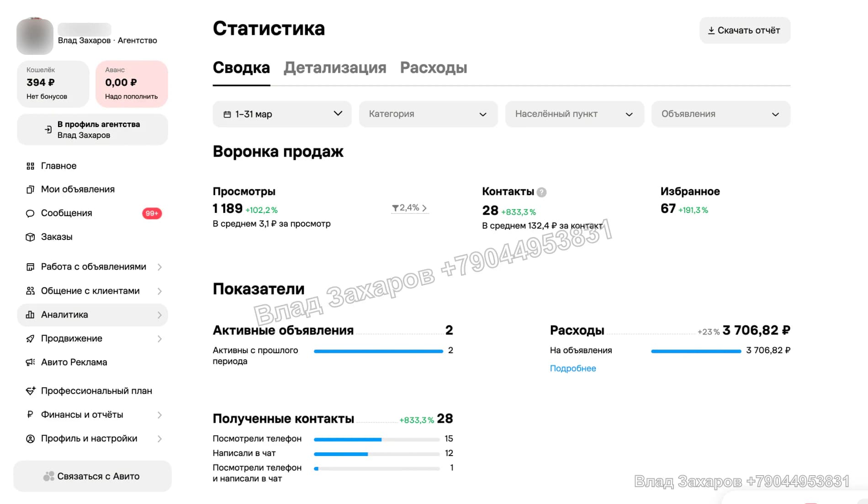868x504 pixels.
Task: Switch to the Детализация tab
Action: point(335,68)
